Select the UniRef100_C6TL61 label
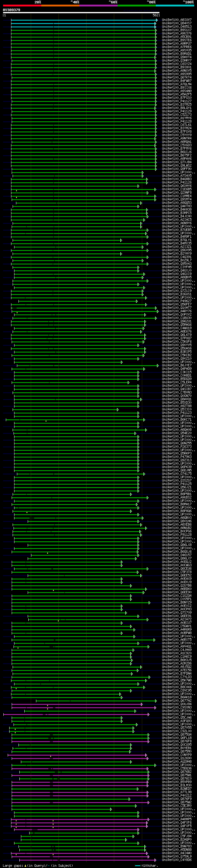The width and height of the screenshot is (197, 868). (177, 125)
